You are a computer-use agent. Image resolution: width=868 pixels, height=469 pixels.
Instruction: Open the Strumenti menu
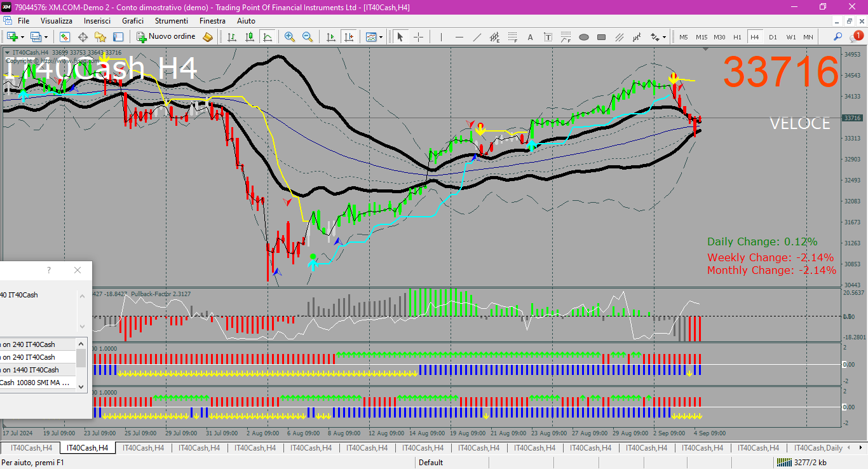tap(172, 21)
